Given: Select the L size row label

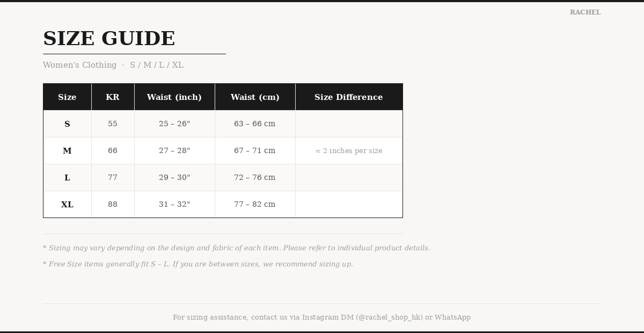Looking at the screenshot, I should pos(67,178).
